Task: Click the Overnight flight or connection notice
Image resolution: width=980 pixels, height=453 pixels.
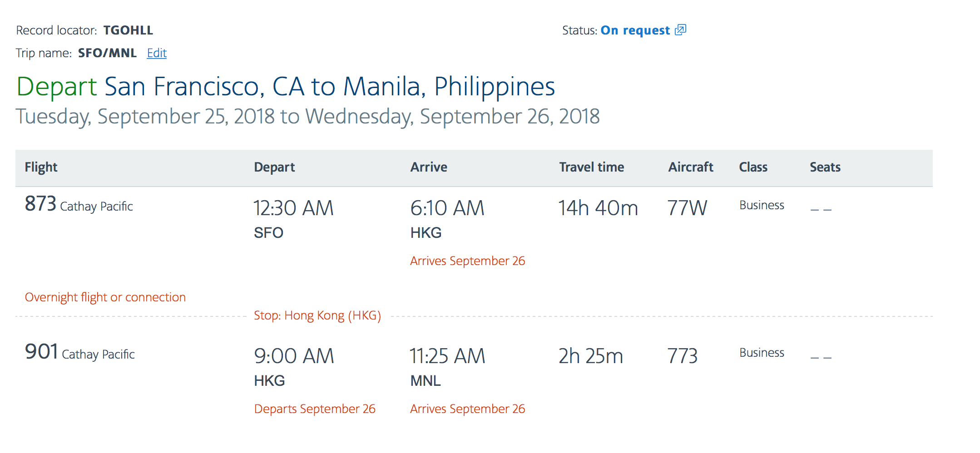Action: (x=105, y=297)
